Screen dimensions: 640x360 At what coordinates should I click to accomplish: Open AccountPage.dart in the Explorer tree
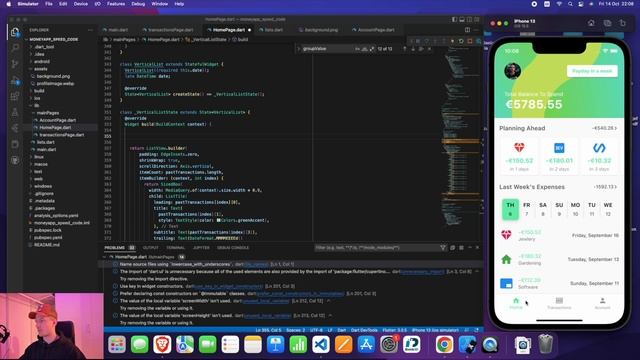tap(58, 120)
